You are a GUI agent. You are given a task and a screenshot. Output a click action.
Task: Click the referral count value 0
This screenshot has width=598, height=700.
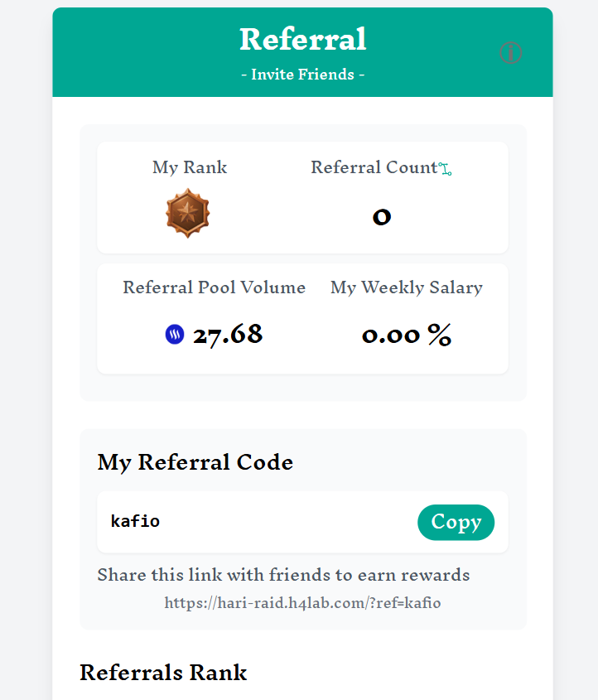coord(381,216)
